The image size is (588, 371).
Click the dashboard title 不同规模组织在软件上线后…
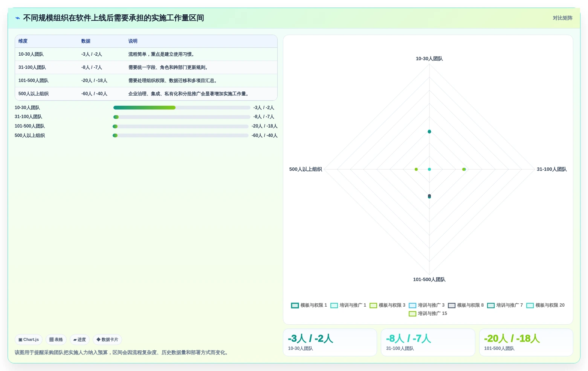pos(113,18)
